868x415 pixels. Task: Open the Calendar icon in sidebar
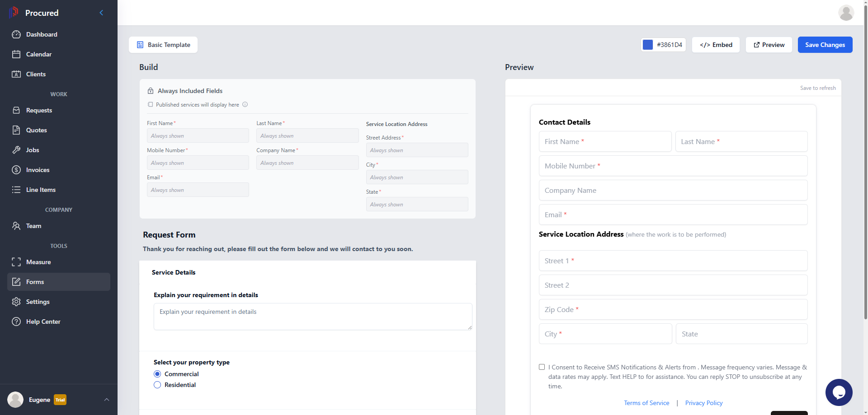(16, 54)
